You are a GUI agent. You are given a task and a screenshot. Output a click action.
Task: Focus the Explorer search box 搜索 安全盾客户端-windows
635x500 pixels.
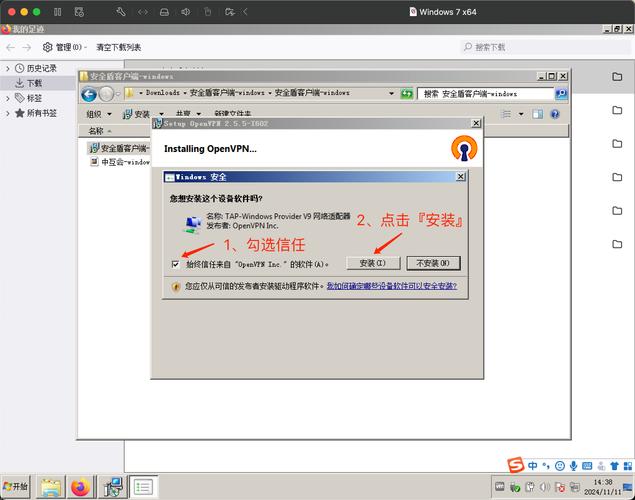point(486,94)
